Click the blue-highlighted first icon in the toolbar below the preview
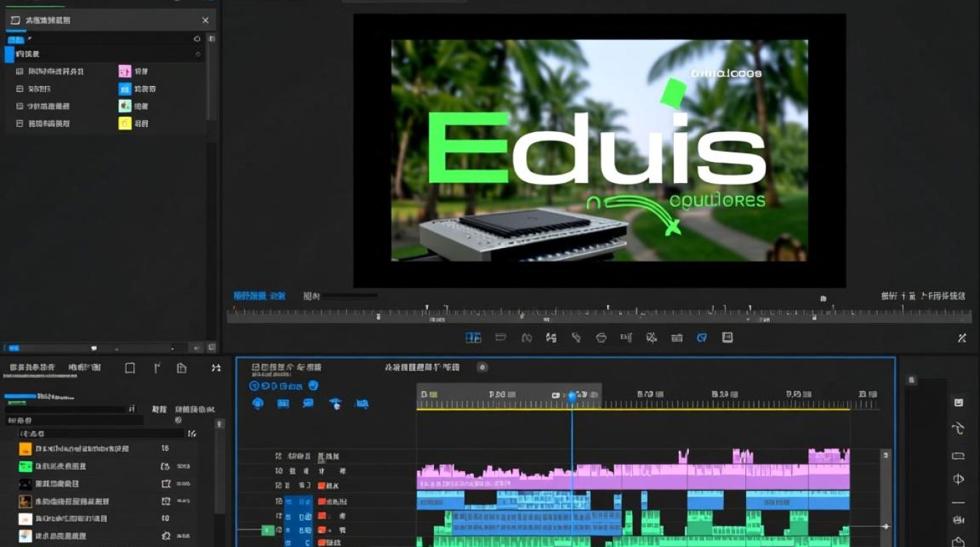Image resolution: width=980 pixels, height=547 pixels. pos(473,338)
